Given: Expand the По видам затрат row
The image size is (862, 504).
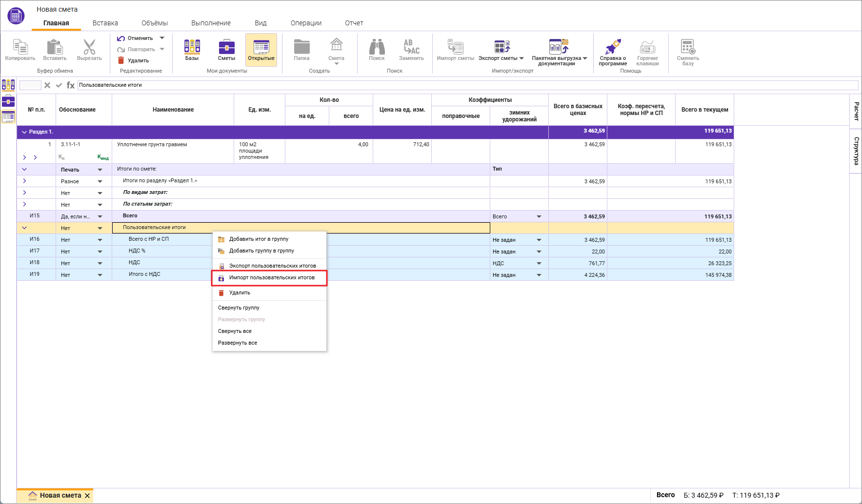Looking at the screenshot, I should pyautogui.click(x=24, y=193).
